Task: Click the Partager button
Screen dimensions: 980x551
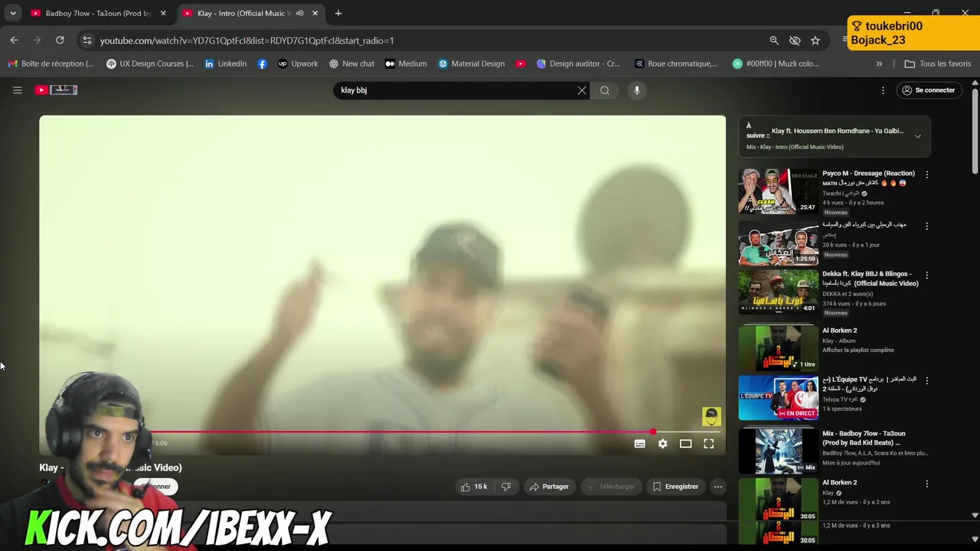Action: click(x=549, y=487)
